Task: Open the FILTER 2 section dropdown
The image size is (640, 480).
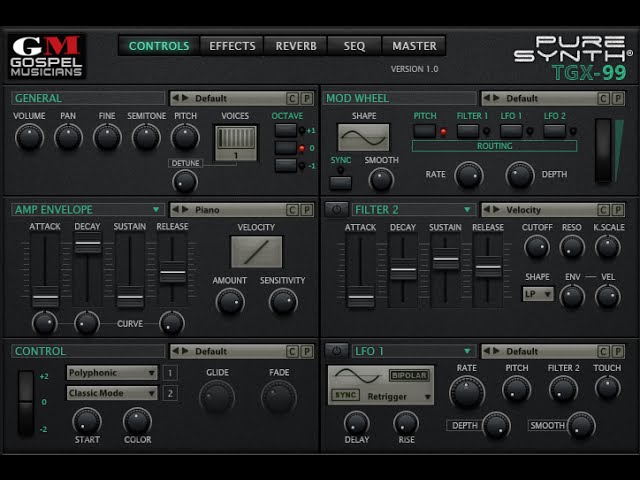Action: pos(467,210)
